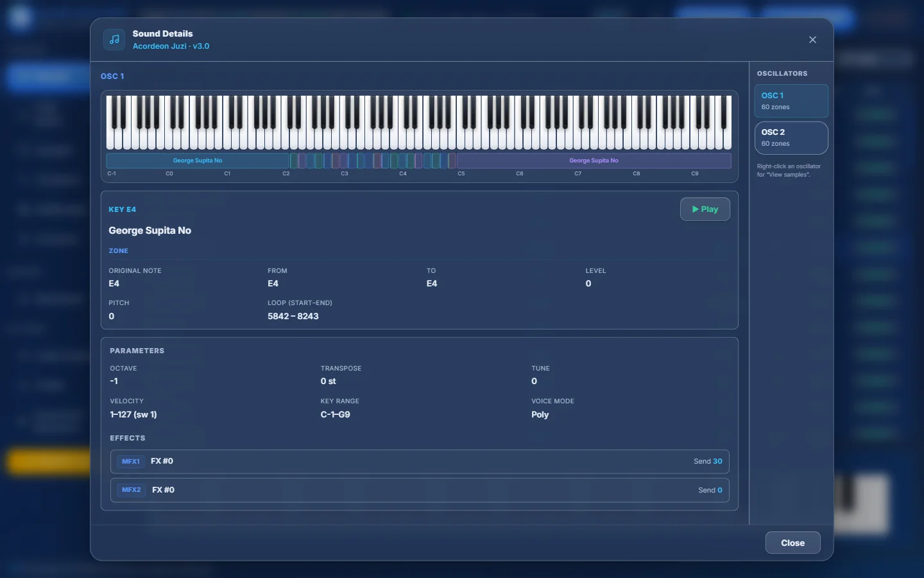Click the transpose value 0 st
Image resolution: width=924 pixels, height=578 pixels.
click(329, 381)
